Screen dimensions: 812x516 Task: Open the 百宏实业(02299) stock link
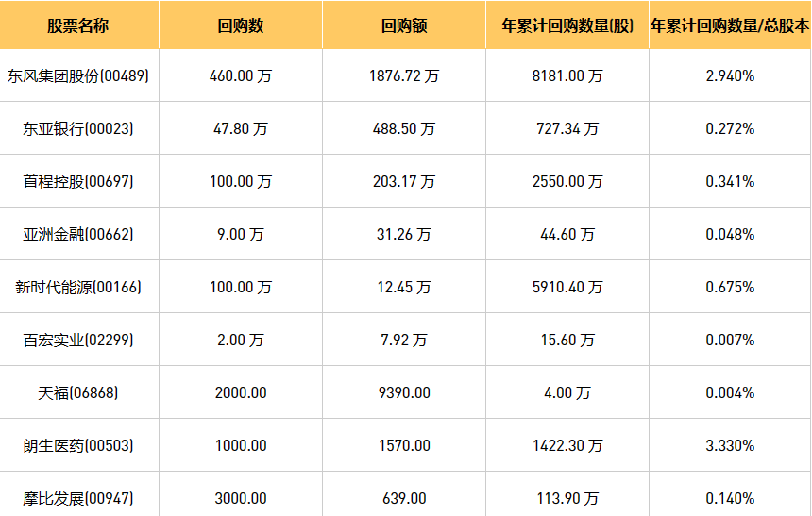[78, 340]
